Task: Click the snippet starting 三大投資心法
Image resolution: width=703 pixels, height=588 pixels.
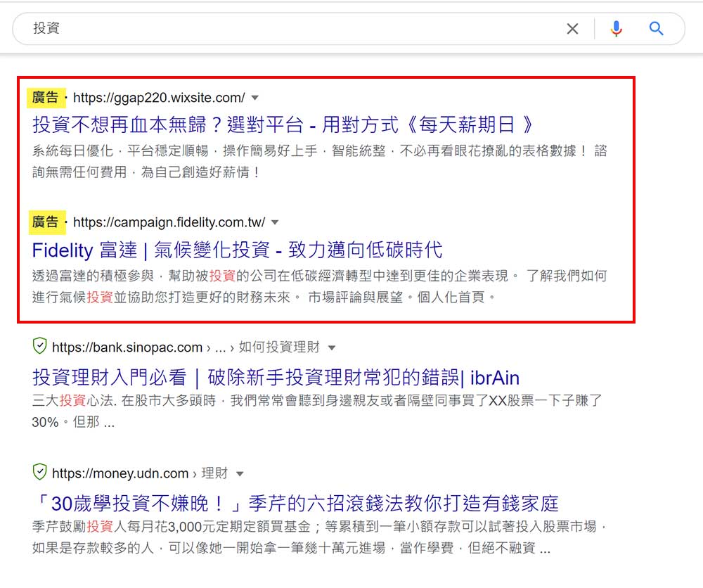Action: click(318, 411)
